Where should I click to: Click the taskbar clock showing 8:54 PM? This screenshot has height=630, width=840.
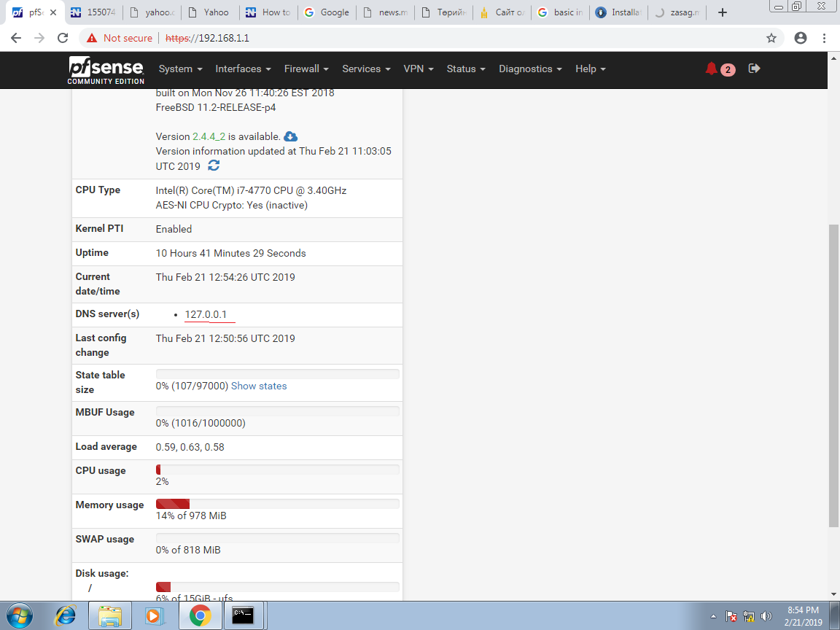(803, 616)
